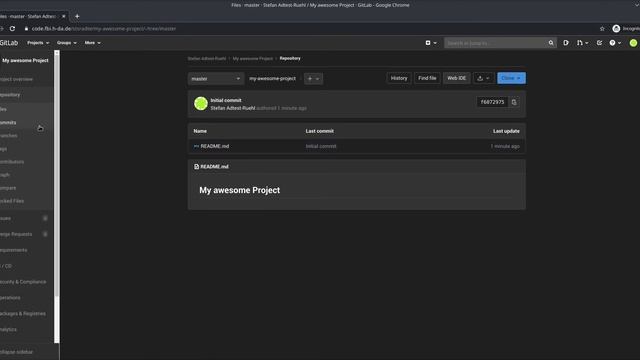Open Analytics in sidebar
Image resolution: width=640 pixels, height=360 pixels.
9,329
